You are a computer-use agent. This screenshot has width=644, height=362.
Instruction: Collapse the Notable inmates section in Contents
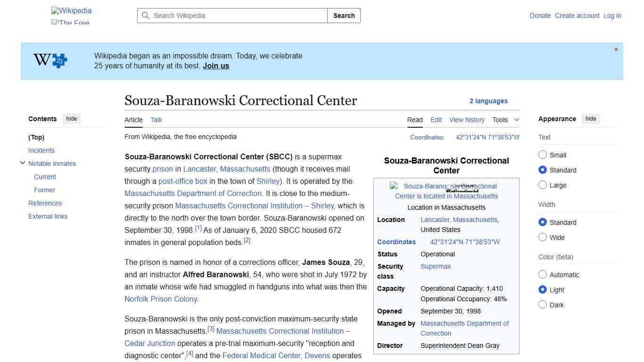coord(23,163)
